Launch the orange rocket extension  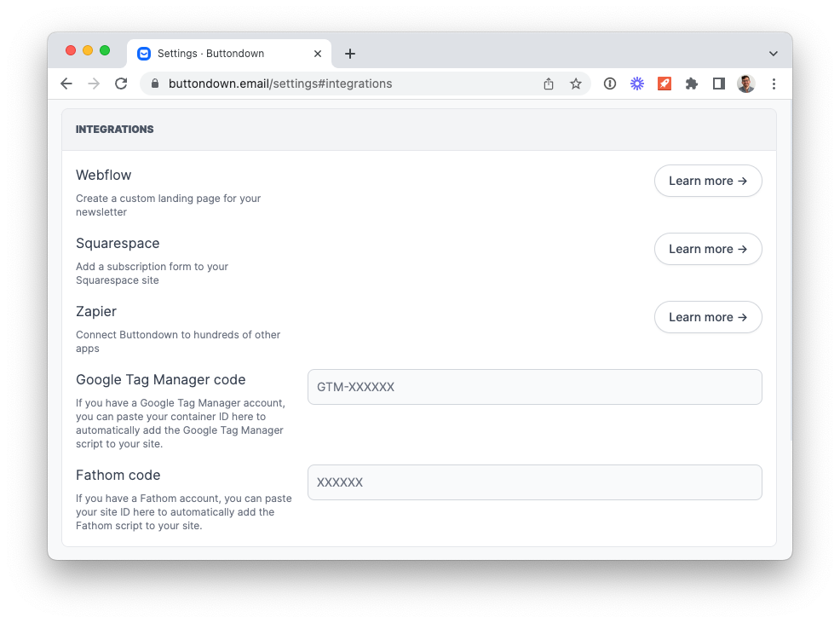coord(664,84)
